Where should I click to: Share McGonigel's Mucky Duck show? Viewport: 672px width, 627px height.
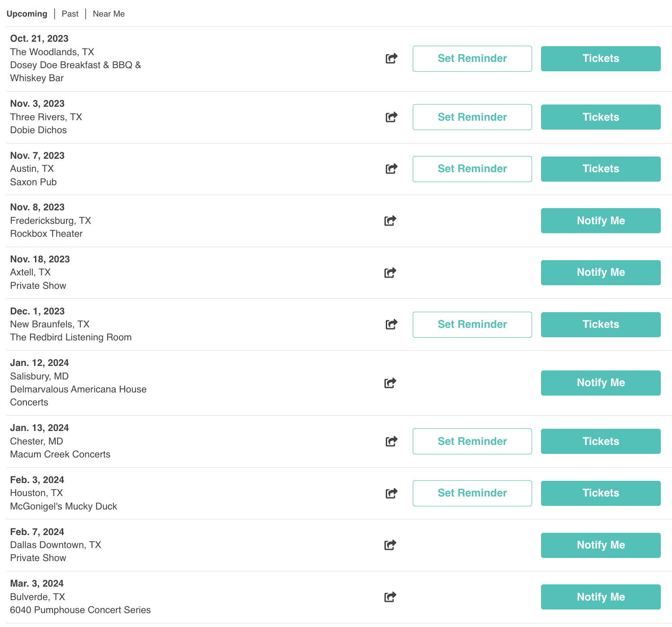point(392,493)
